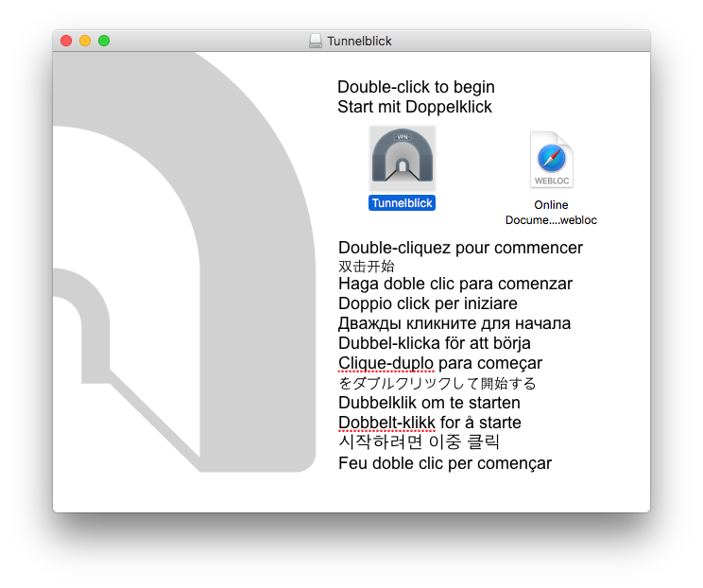Viewport: 703px width, 588px height.
Task: Zoom the window using the green button
Action: coord(104,41)
